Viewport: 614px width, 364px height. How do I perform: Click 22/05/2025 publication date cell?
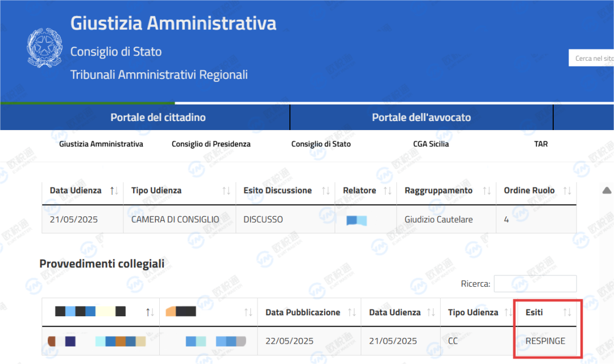289,341
